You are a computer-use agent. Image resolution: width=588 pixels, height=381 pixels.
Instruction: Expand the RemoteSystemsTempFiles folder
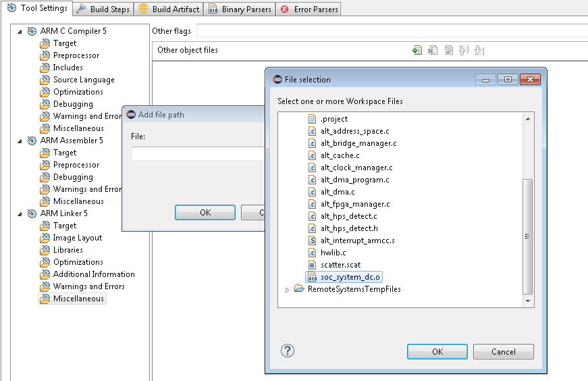point(287,290)
